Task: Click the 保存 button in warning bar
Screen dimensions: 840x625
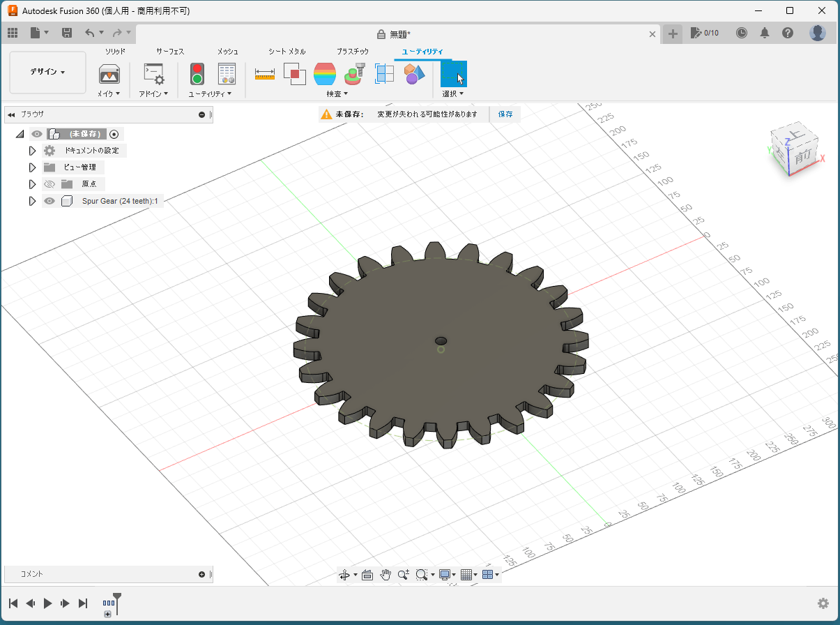Action: (x=505, y=114)
